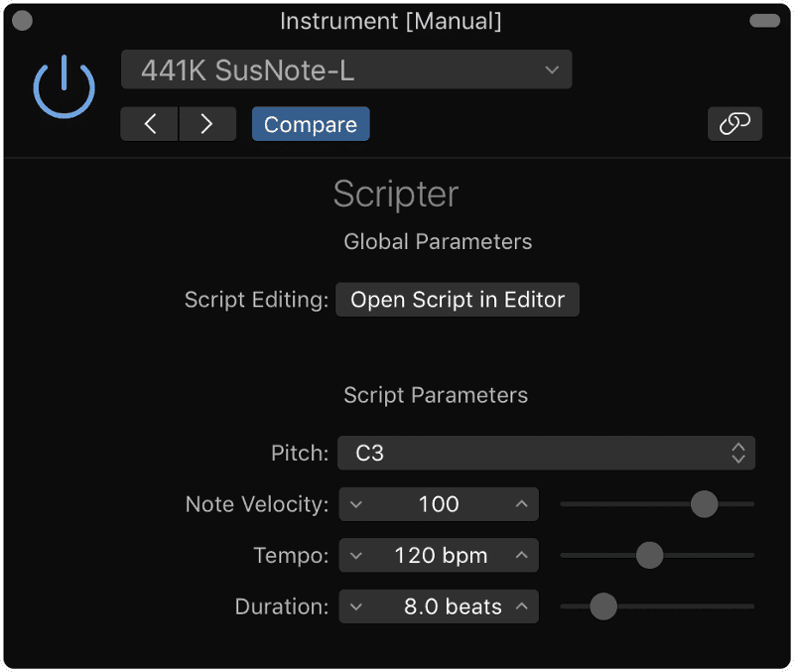Decrease Duration beats with down chevron
This screenshot has width=794, height=672.
click(356, 606)
